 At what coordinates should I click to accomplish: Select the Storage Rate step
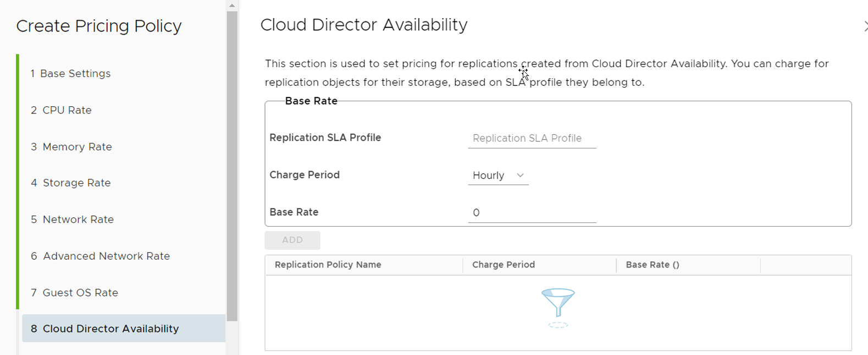76,183
